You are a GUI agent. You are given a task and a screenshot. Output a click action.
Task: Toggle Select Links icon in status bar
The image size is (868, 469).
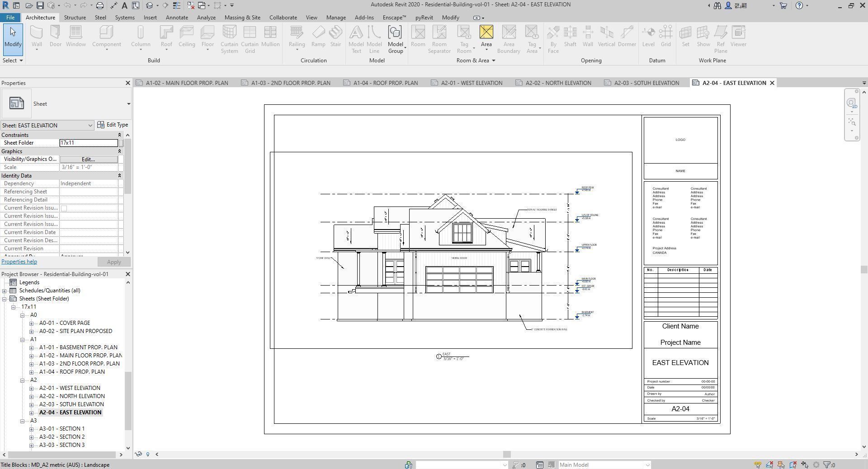758,464
